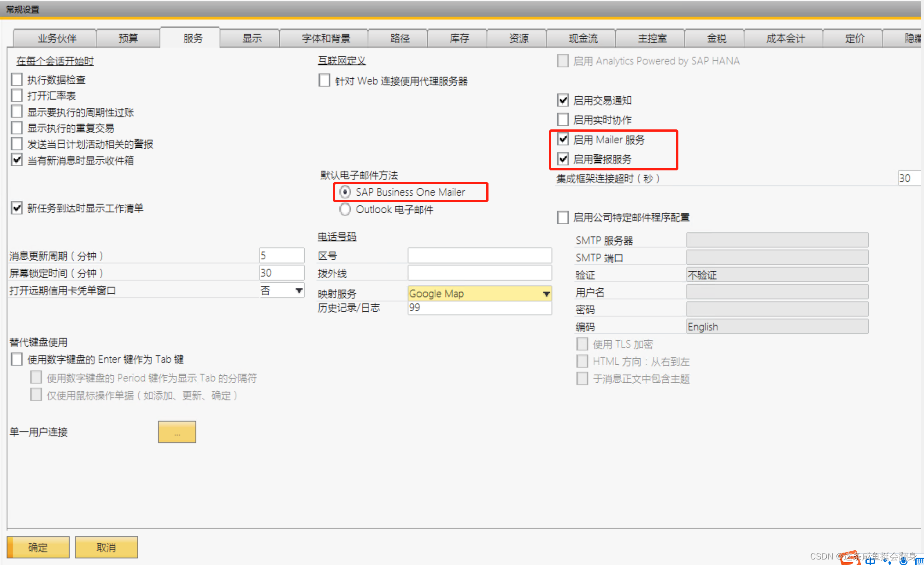
Task: Enable the 执行数据检查 checkbox
Action: click(17, 79)
